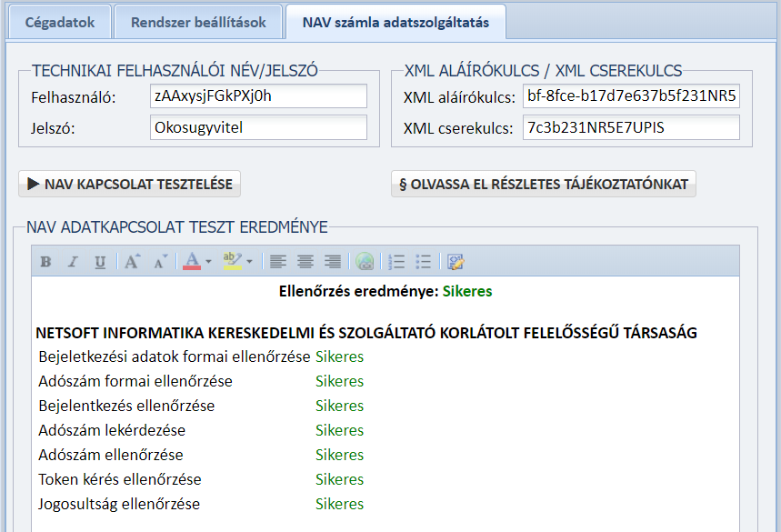Insert a bulleted list
Viewport: 781px width, 532px height.
[423, 262]
